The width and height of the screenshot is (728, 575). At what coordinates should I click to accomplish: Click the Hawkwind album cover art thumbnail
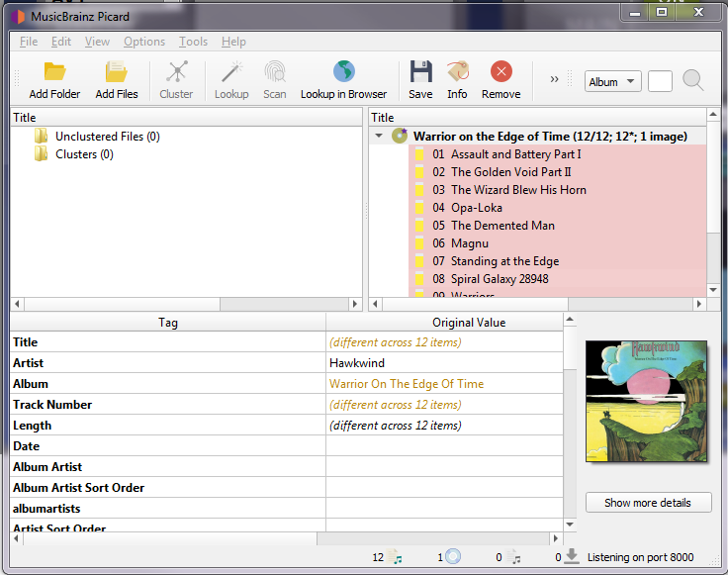[646, 401]
